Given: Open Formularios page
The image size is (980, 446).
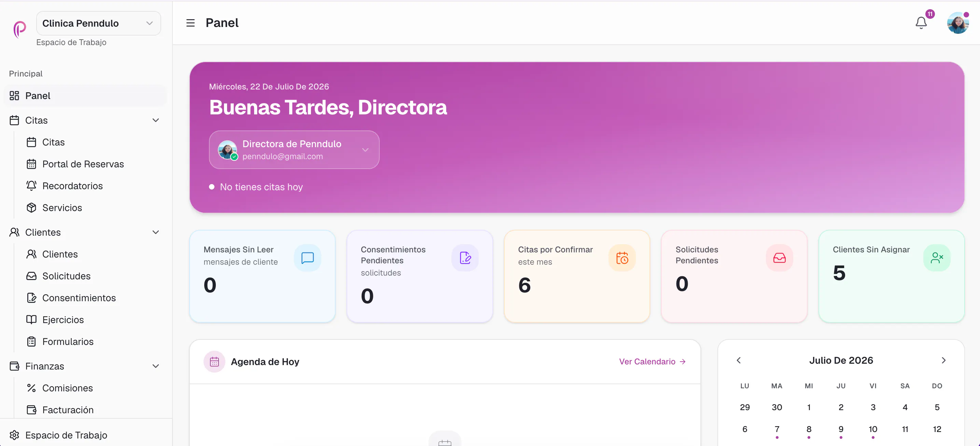Looking at the screenshot, I should click(94, 342).
